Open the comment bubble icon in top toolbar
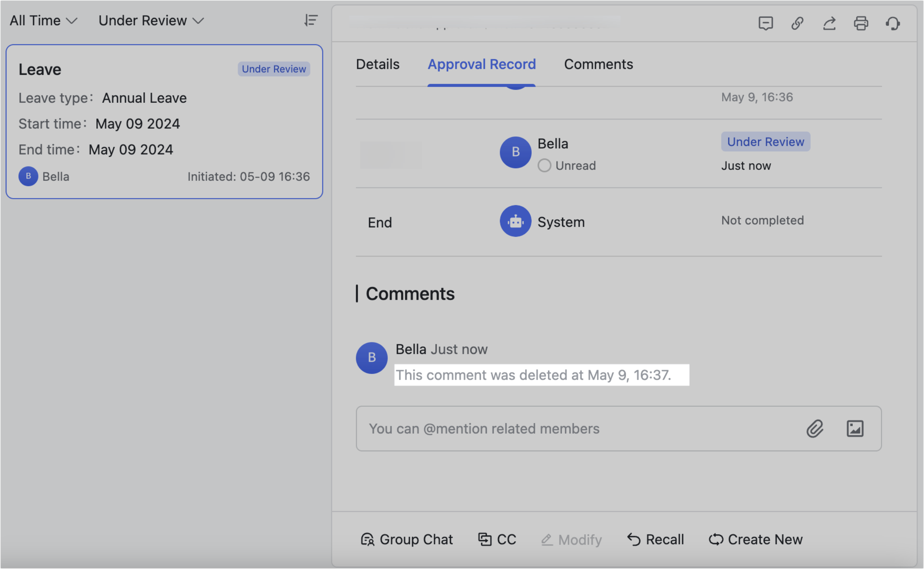Image resolution: width=924 pixels, height=569 pixels. pyautogui.click(x=765, y=23)
